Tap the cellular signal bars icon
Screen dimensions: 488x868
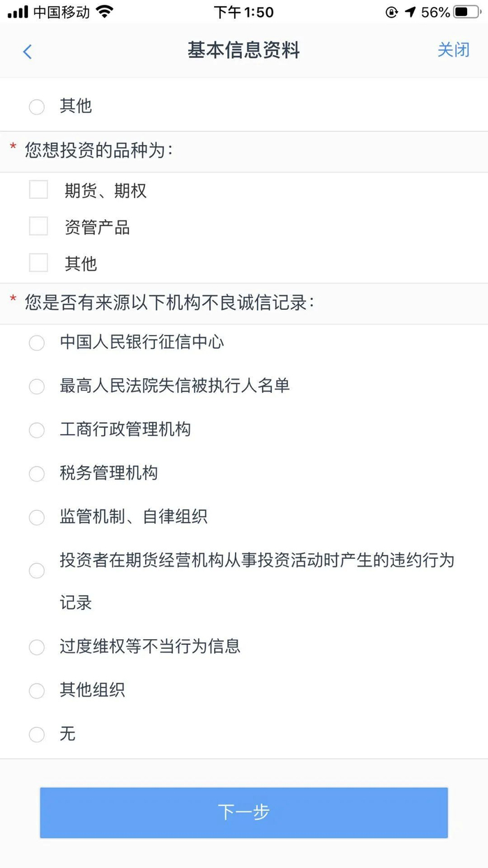(17, 12)
